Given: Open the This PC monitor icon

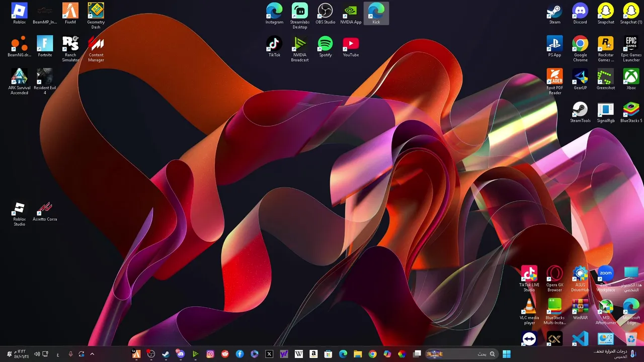Looking at the screenshot, I should [x=631, y=279].
